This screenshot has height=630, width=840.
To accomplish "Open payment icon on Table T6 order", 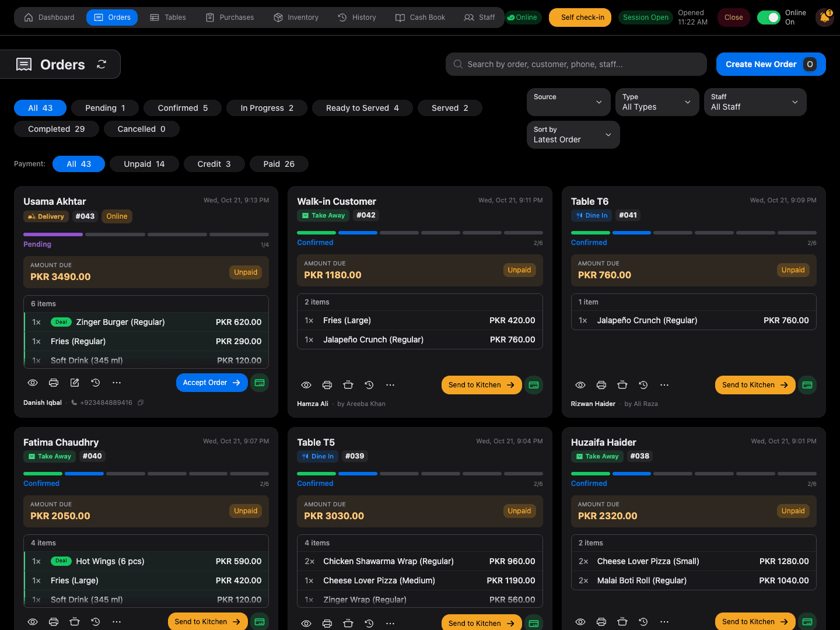I will click(807, 385).
